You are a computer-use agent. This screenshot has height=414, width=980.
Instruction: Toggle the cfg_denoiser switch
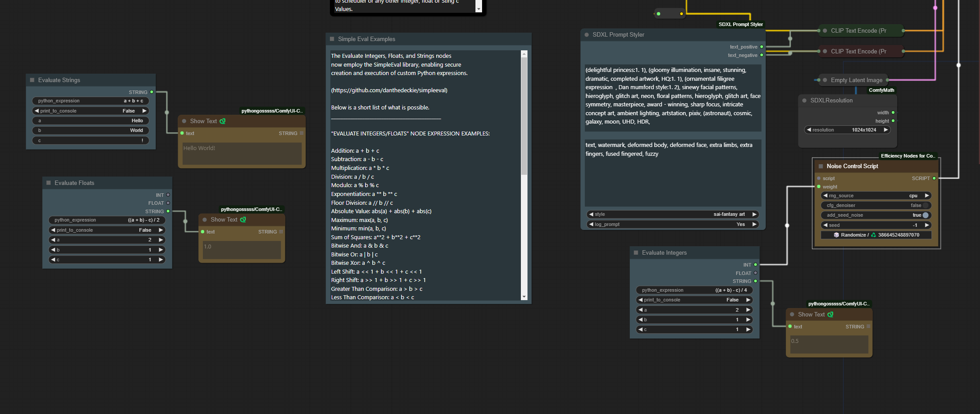(925, 205)
